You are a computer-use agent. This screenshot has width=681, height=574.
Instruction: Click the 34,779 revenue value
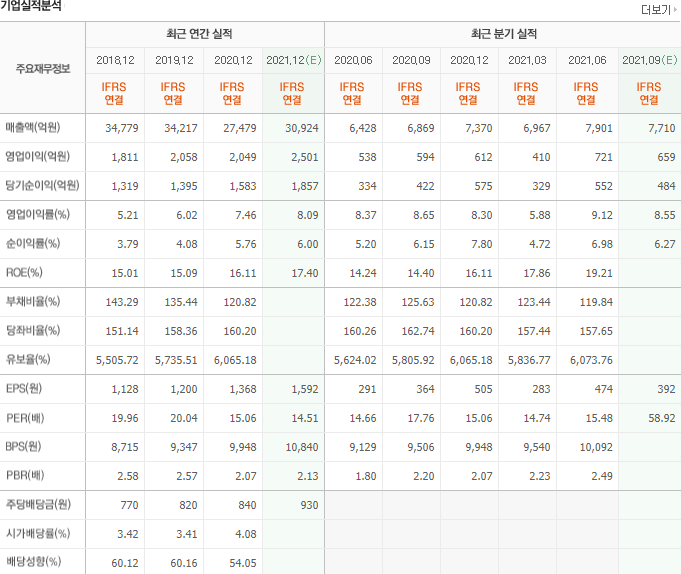[x=122, y=128]
